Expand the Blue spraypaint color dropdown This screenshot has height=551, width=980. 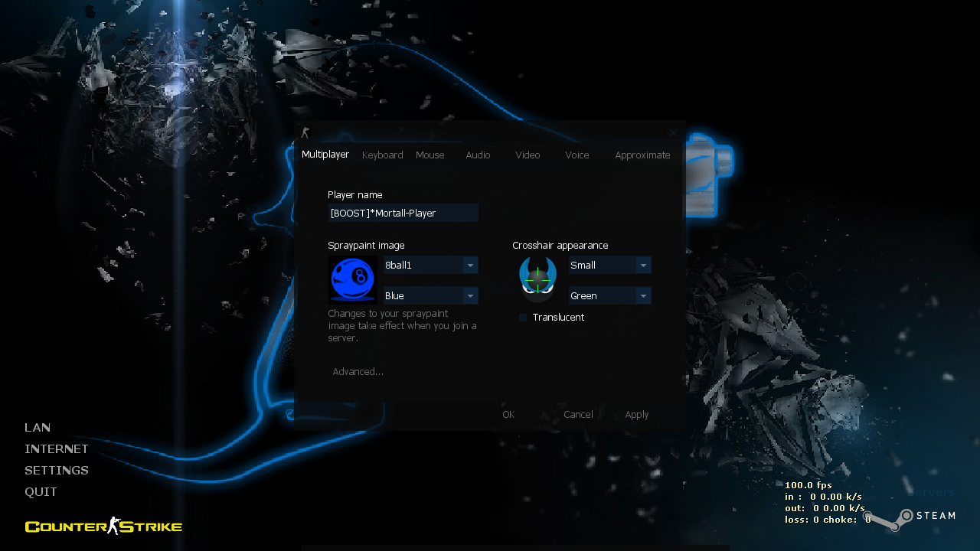[x=470, y=296]
